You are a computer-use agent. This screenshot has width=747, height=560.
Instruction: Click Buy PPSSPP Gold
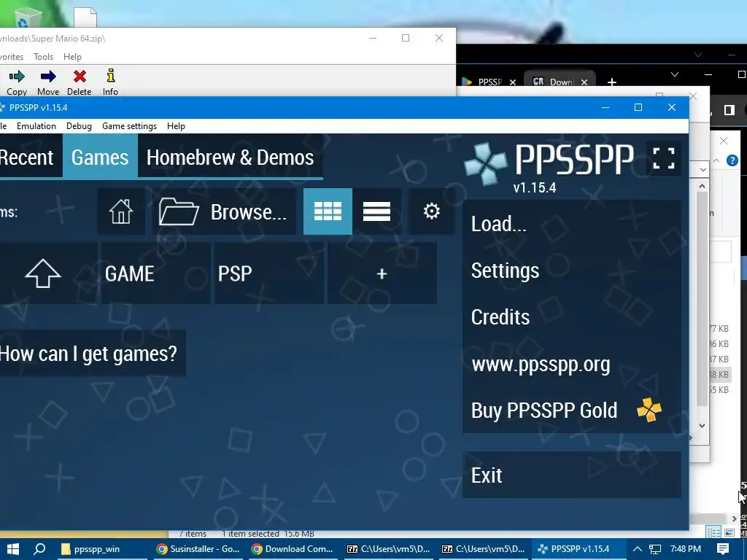click(572, 411)
